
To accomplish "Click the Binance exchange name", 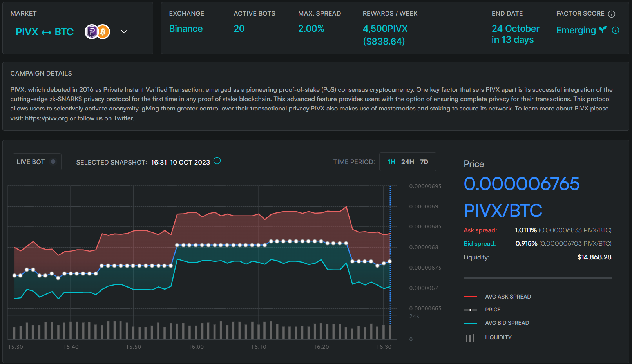I will click(186, 29).
